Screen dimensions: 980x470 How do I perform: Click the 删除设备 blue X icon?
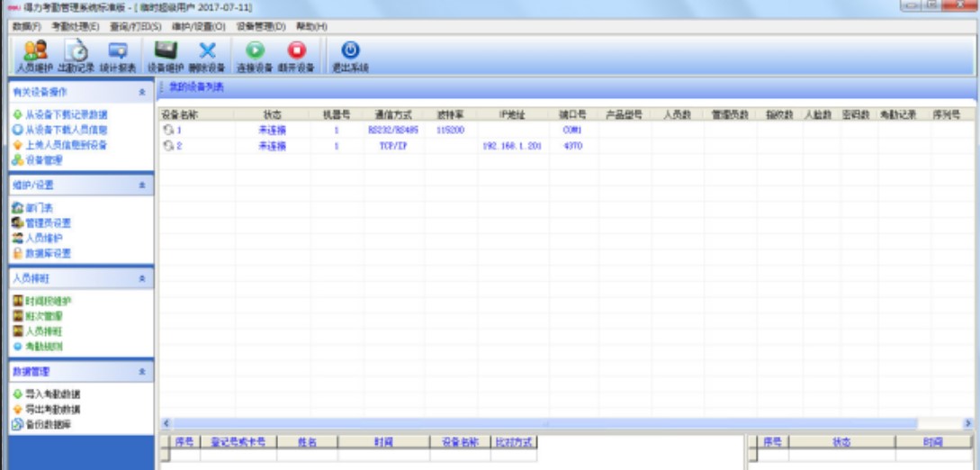(207, 54)
